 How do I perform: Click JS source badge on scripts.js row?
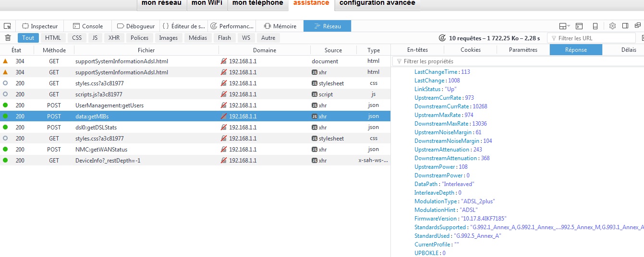tap(315, 94)
